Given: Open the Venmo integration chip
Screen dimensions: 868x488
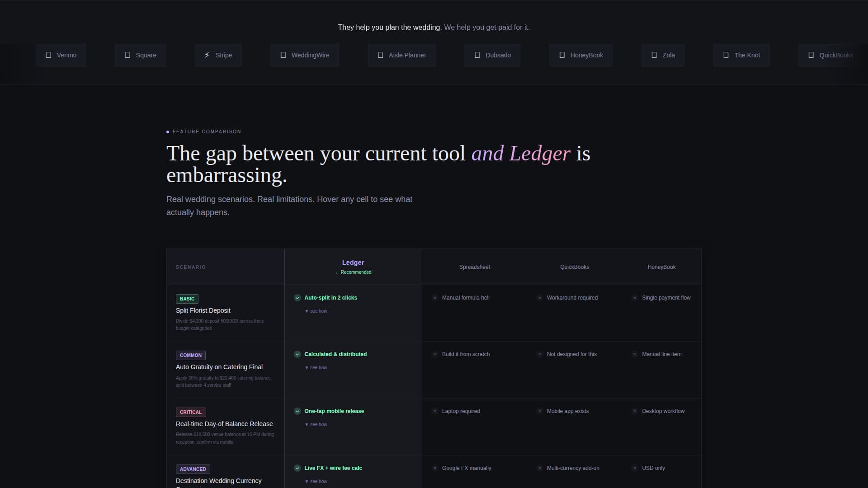Looking at the screenshot, I should tap(61, 55).
